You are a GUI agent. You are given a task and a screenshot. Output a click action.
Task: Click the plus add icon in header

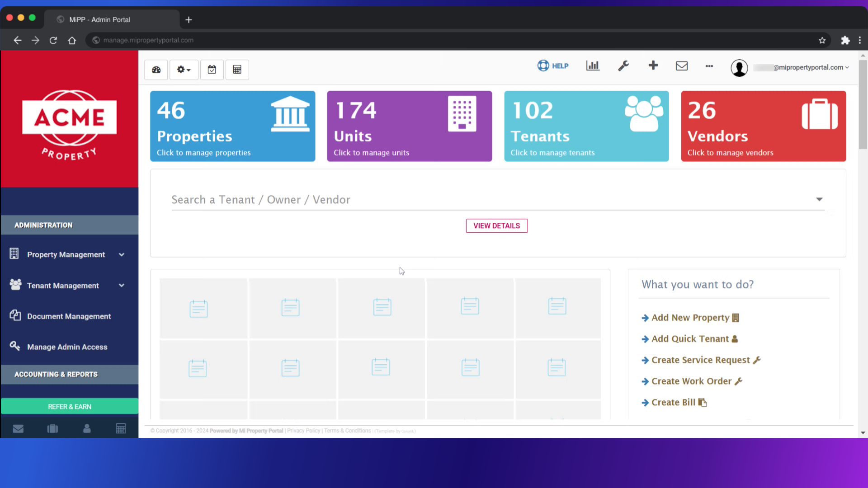tap(653, 66)
